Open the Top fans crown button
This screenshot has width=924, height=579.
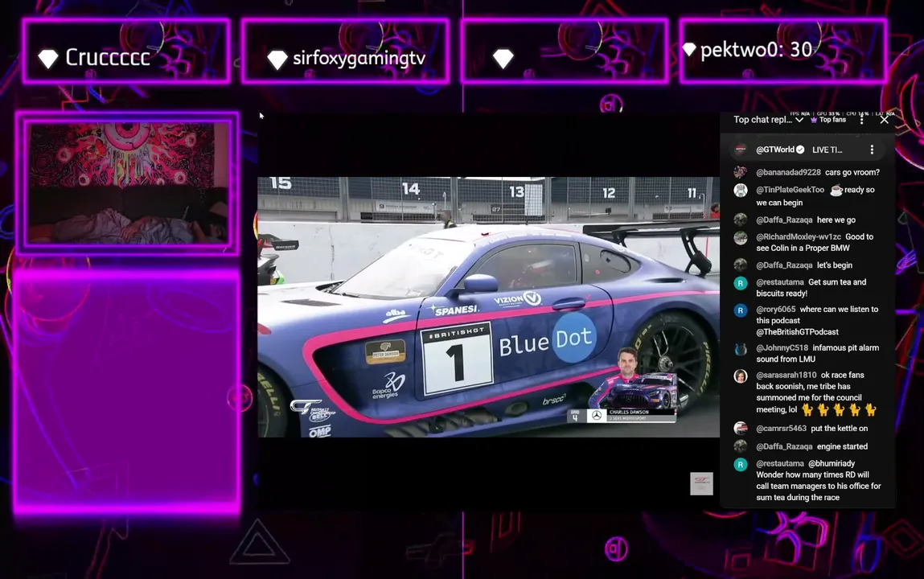pyautogui.click(x=828, y=120)
